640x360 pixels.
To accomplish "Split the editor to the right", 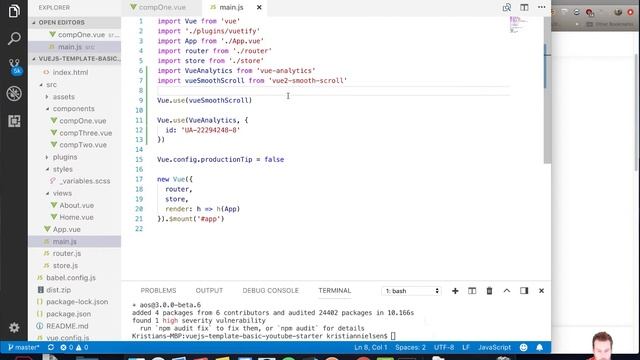I will (524, 7).
